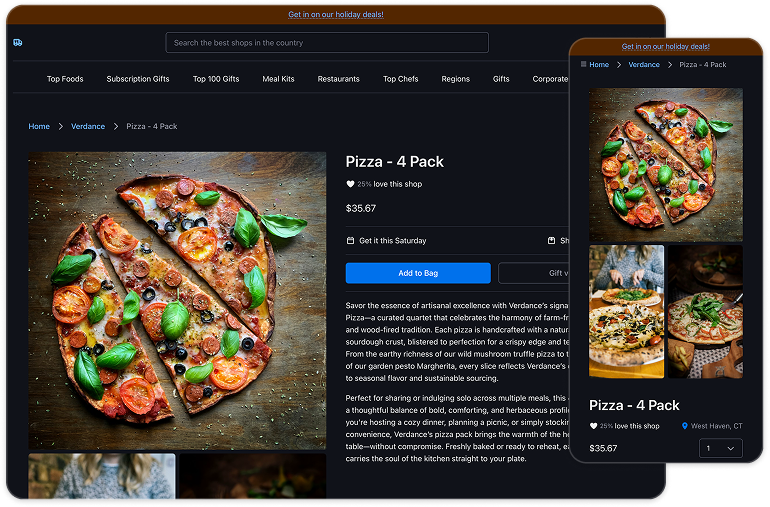Open the main pizza image on desktop

pyautogui.click(x=177, y=301)
